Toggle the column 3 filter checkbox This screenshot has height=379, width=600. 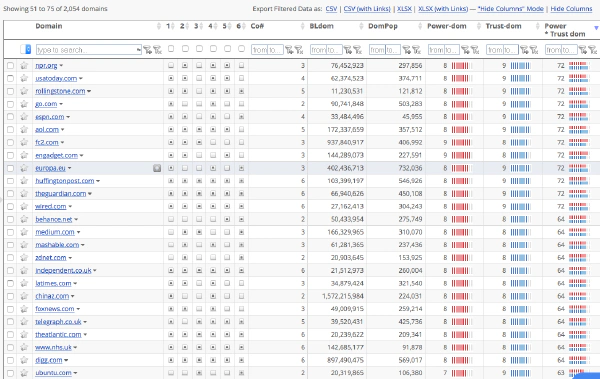[199, 49]
